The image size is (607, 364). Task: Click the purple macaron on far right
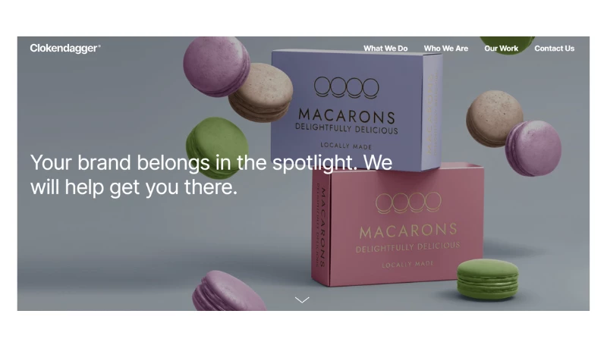pyautogui.click(x=533, y=148)
